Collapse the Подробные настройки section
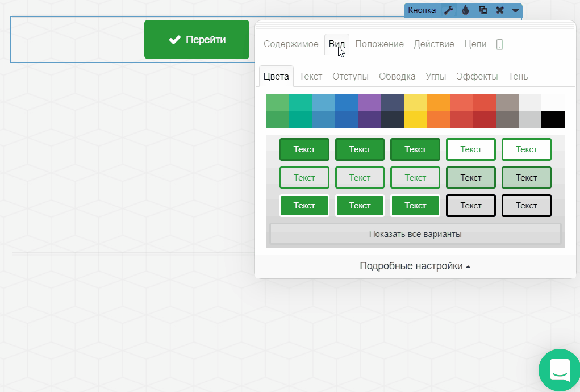Image resolution: width=580 pixels, height=392 pixels. [415, 266]
